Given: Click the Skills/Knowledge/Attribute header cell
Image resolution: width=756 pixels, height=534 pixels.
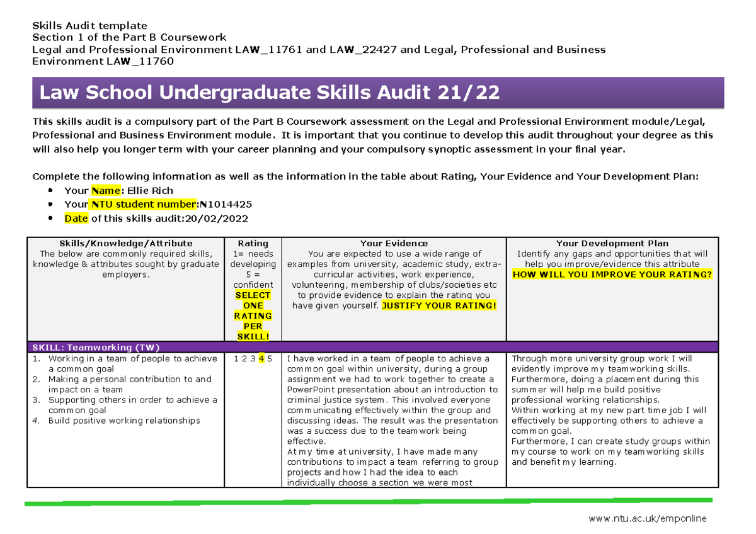Looking at the screenshot, I should (x=126, y=243).
